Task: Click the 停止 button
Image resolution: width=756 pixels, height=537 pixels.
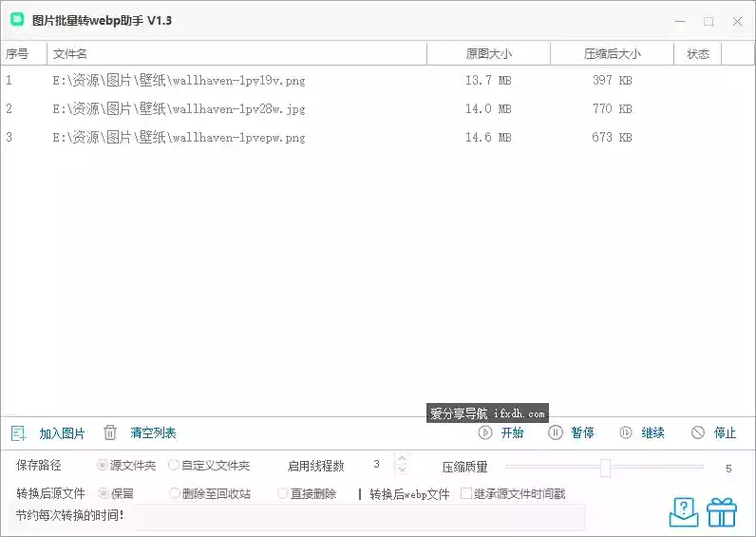Action: (x=726, y=432)
